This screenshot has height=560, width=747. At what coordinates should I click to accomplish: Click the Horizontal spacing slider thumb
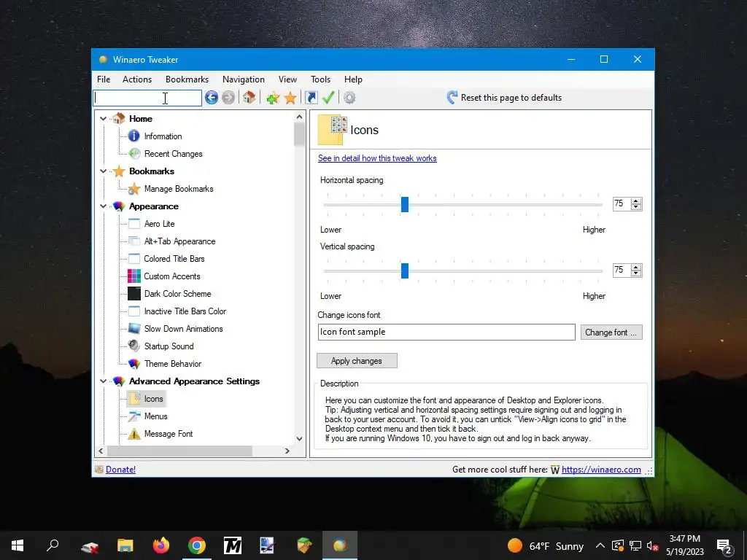(x=404, y=204)
